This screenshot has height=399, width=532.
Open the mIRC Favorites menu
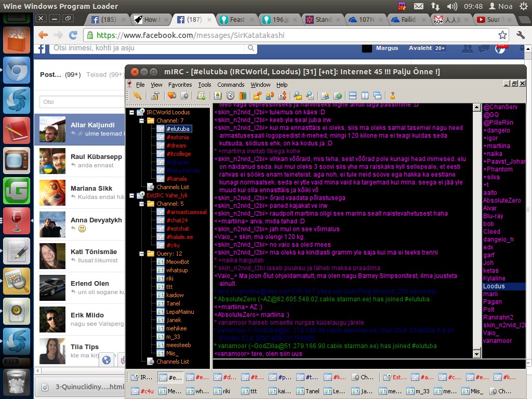point(180,85)
